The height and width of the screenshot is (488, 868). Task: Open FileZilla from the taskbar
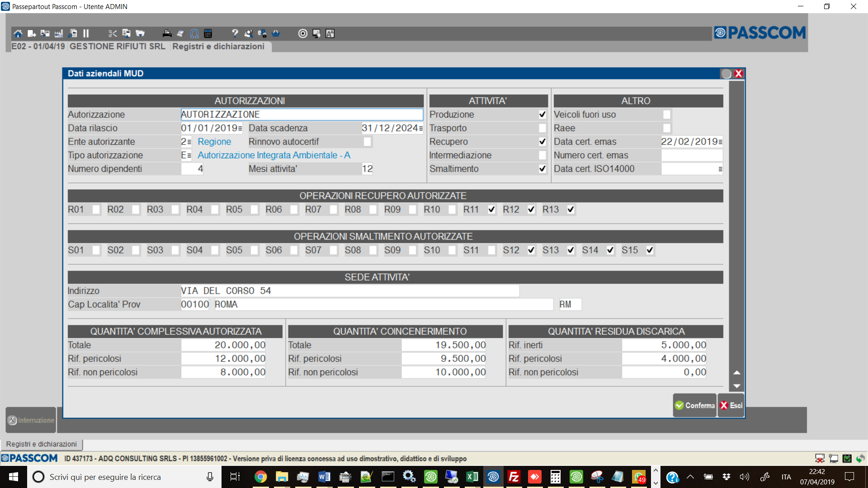pos(514,477)
